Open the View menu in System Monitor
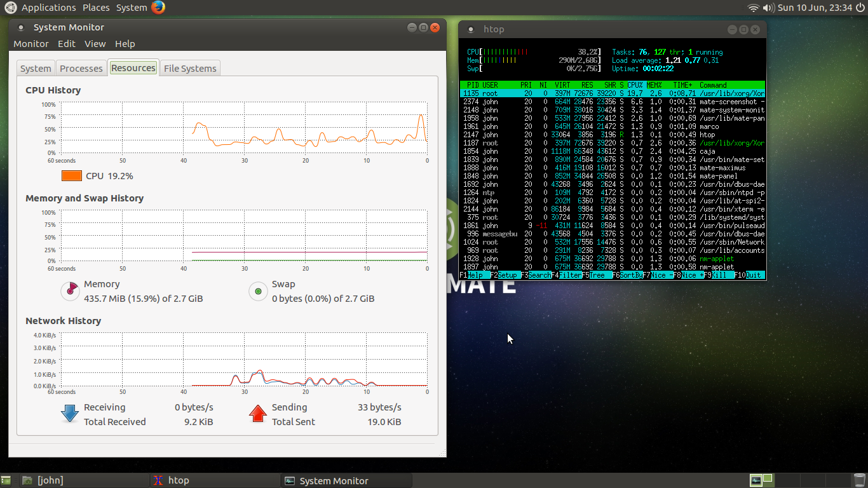The image size is (868, 488). 95,44
